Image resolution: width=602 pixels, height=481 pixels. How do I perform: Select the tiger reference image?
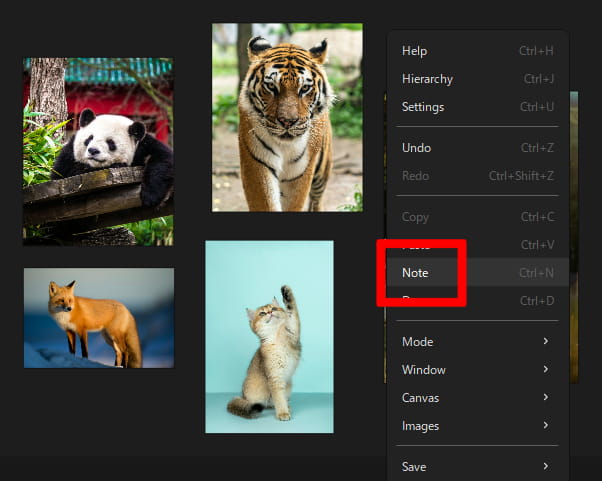click(287, 117)
